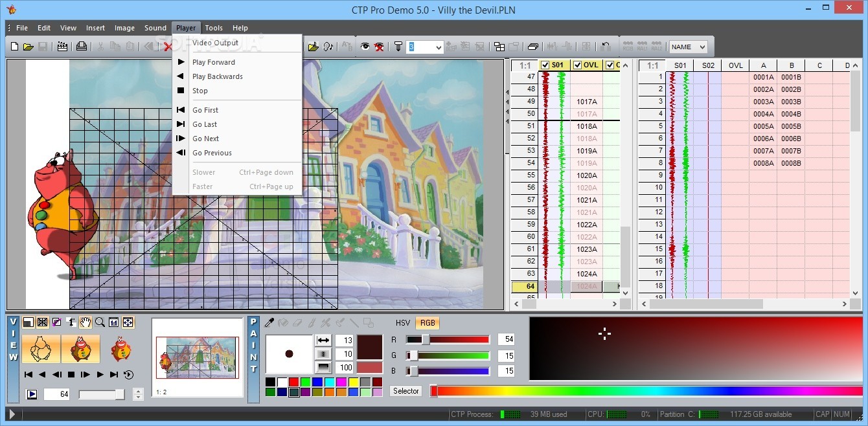Click the window tiles layout icon
This screenshot has height=426, width=868.
click(499, 47)
